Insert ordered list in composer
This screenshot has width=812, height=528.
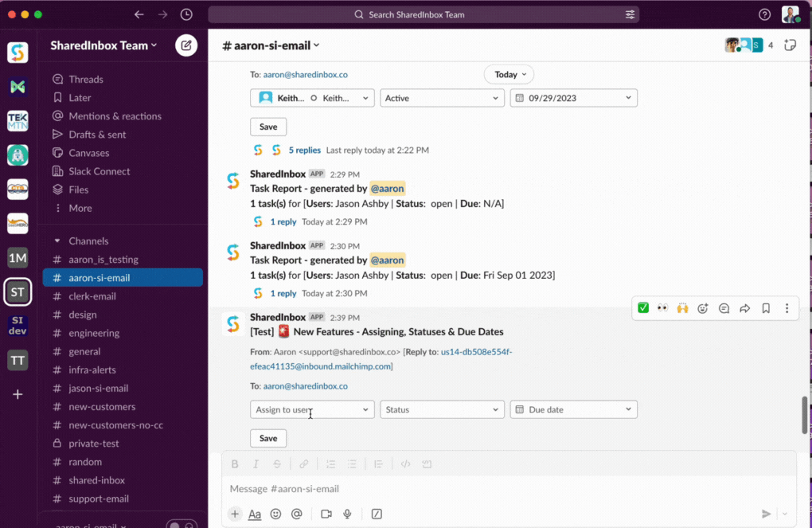pyautogui.click(x=330, y=463)
